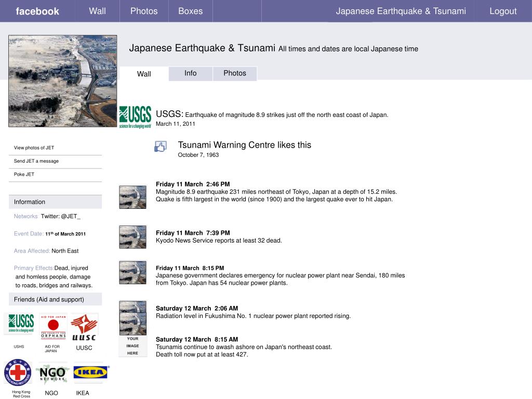The height and width of the screenshot is (399, 532).
Task: Click the facebook logo in header
Action: 37,11
